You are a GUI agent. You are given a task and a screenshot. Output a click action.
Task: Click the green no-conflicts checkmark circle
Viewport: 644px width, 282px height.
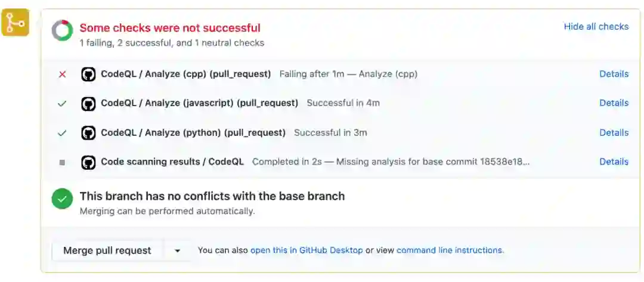click(62, 199)
